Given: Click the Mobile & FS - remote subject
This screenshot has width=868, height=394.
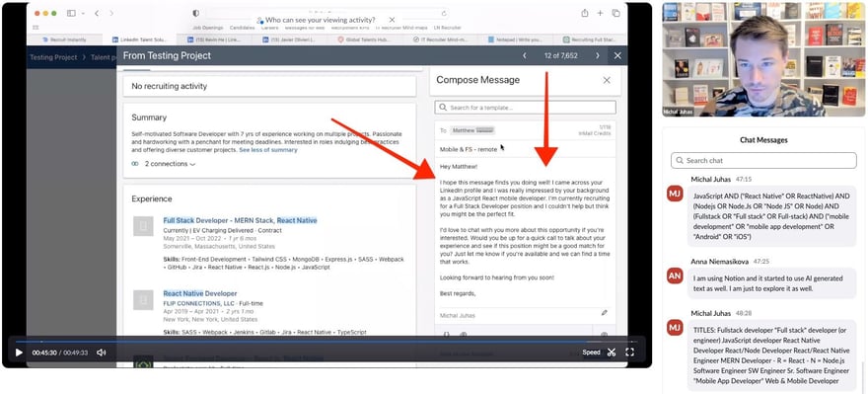Looking at the screenshot, I should [x=468, y=149].
